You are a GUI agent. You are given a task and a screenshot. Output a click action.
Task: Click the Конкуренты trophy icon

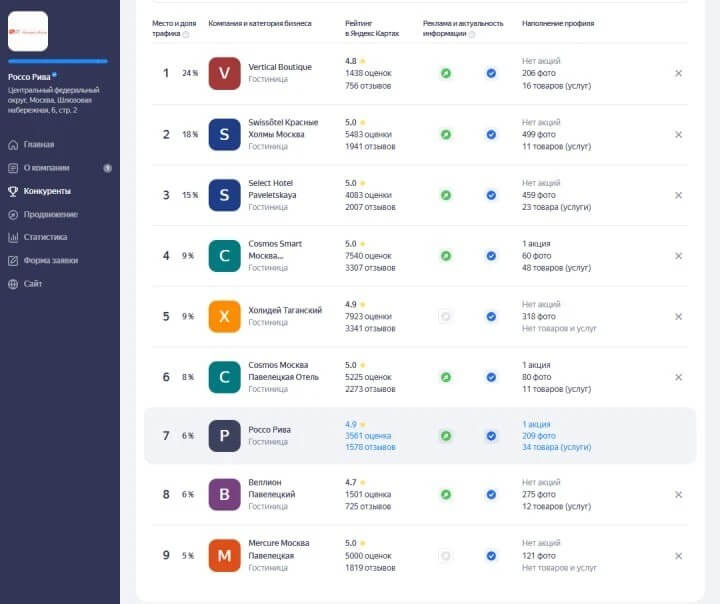coord(13,191)
